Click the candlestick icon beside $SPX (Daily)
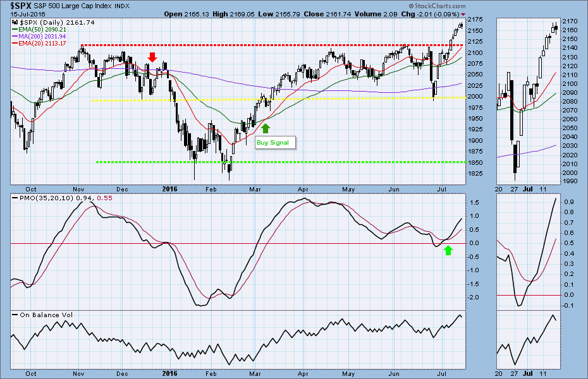 point(16,22)
